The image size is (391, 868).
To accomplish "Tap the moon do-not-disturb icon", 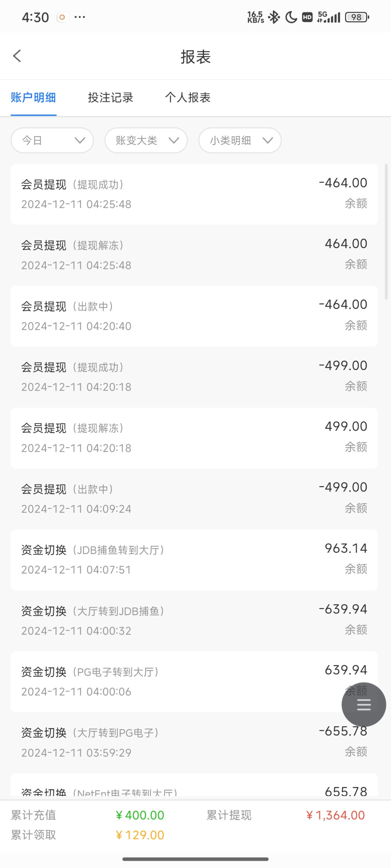I will tap(291, 17).
